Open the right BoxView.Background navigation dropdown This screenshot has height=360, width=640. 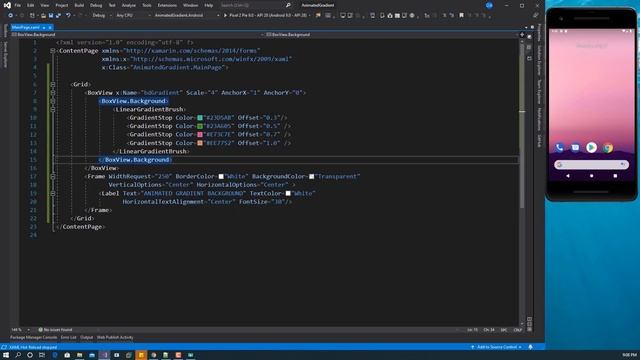[x=391, y=35]
